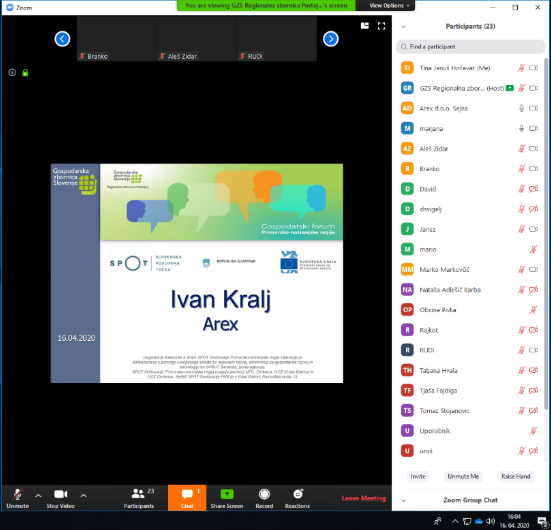Click green screen-sharing icon beside Host
The height and width of the screenshot is (530, 551).
coord(510,88)
